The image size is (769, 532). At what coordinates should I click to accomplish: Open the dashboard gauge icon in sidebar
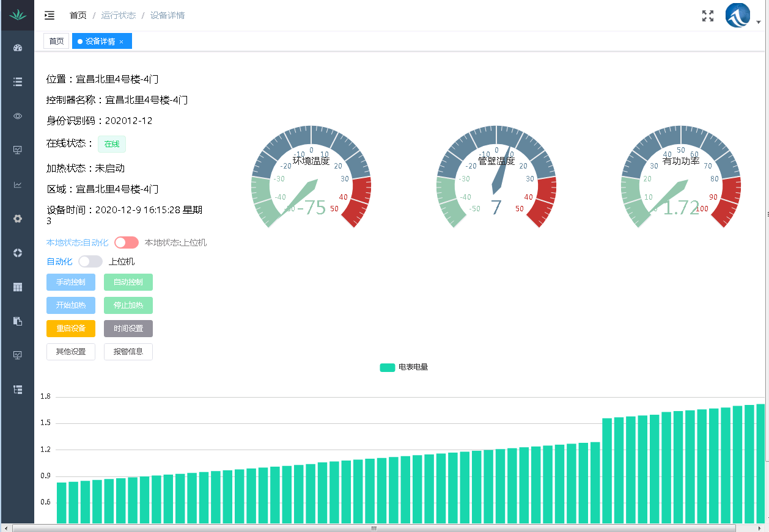coord(18,47)
